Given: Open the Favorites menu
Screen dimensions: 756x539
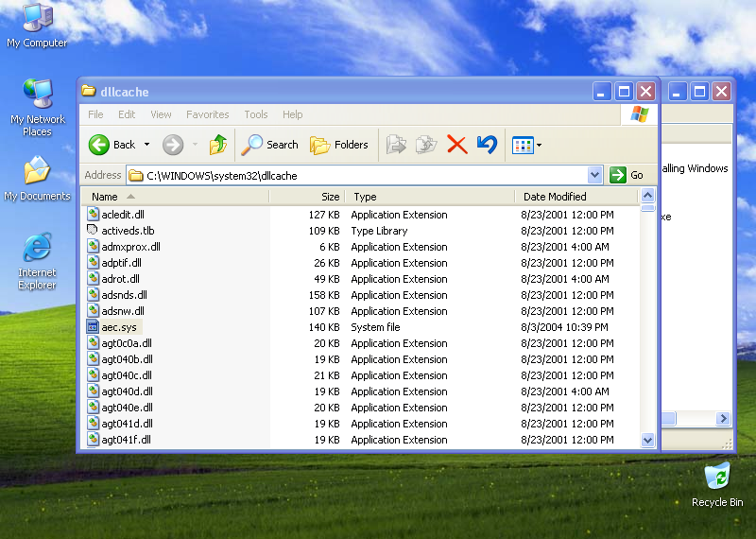Looking at the screenshot, I should pos(207,114).
